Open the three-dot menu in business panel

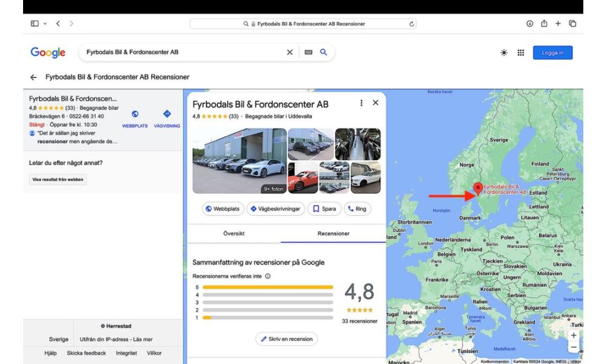coord(361,103)
